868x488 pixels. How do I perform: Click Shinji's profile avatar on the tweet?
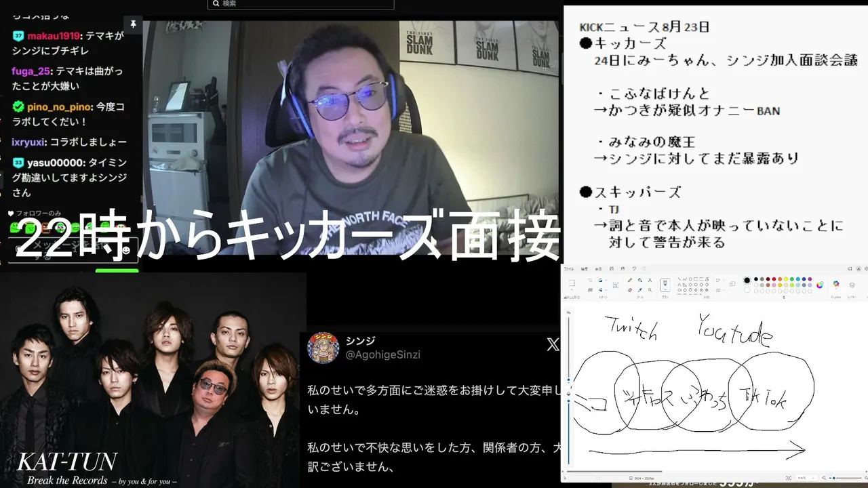click(x=323, y=347)
